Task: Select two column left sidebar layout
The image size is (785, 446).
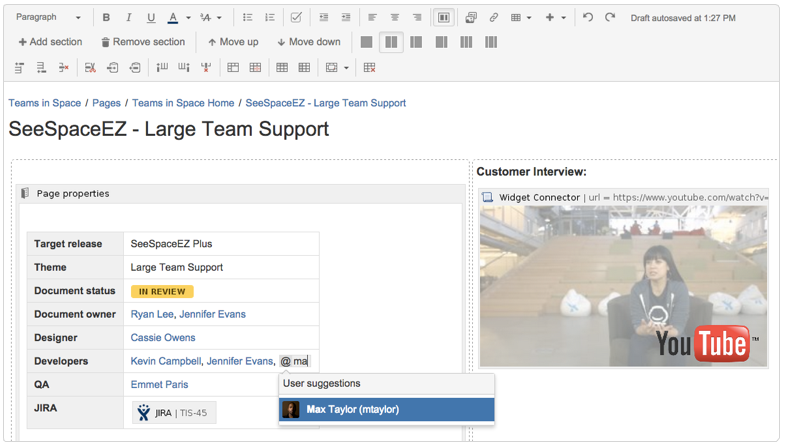Action: coord(416,42)
